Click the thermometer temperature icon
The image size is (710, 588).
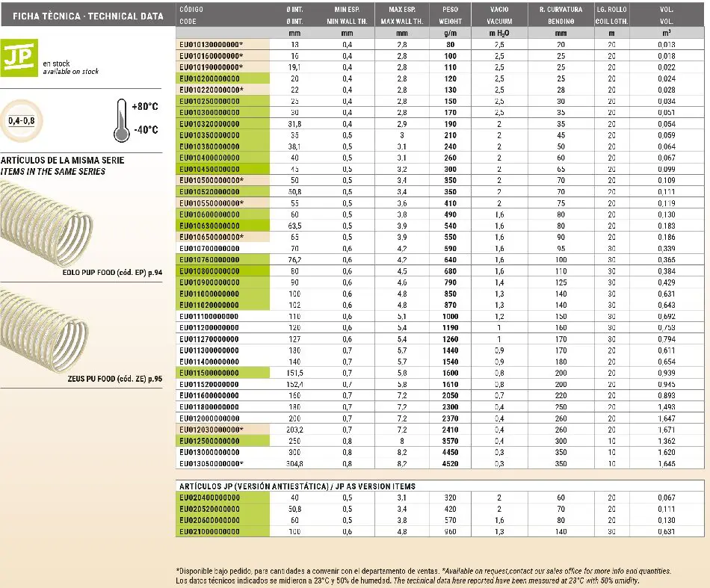pyautogui.click(x=120, y=120)
